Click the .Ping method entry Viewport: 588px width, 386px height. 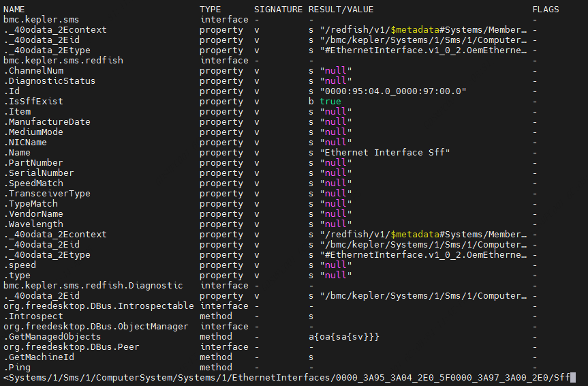[17, 368]
